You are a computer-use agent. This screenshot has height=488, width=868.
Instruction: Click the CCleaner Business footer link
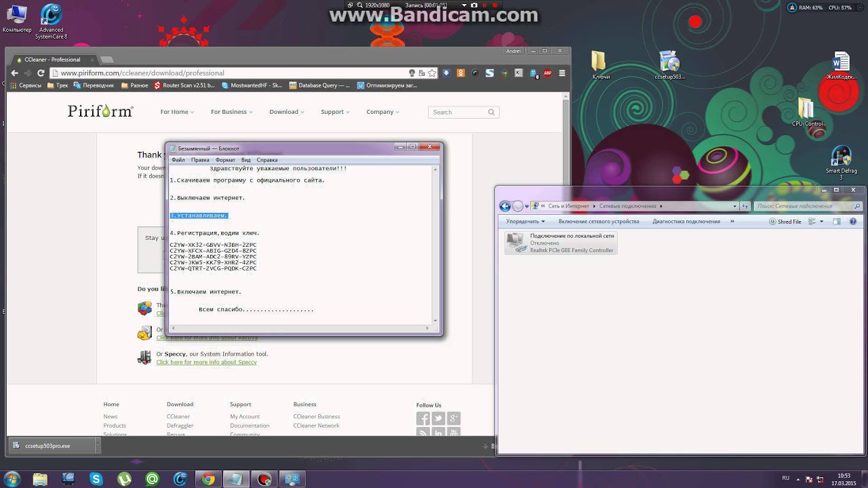pyautogui.click(x=316, y=417)
